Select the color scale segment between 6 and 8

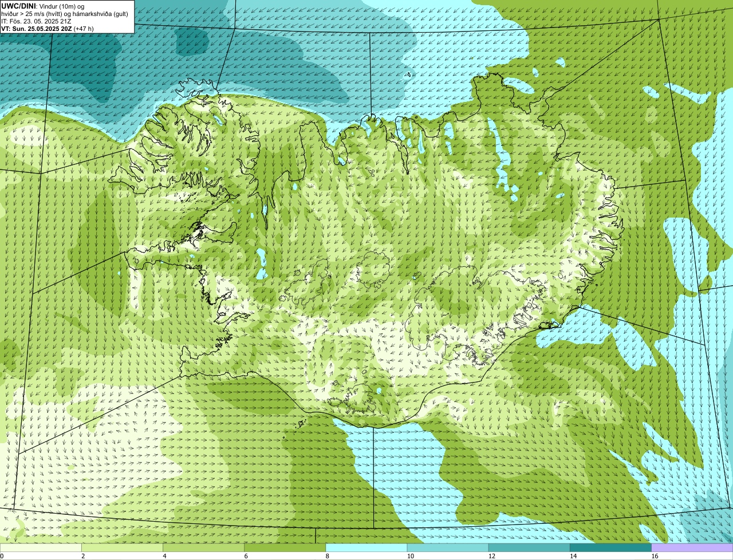click(x=285, y=547)
